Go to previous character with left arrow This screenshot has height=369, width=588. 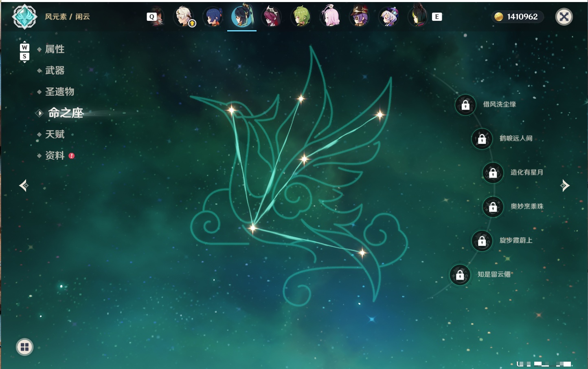(24, 186)
